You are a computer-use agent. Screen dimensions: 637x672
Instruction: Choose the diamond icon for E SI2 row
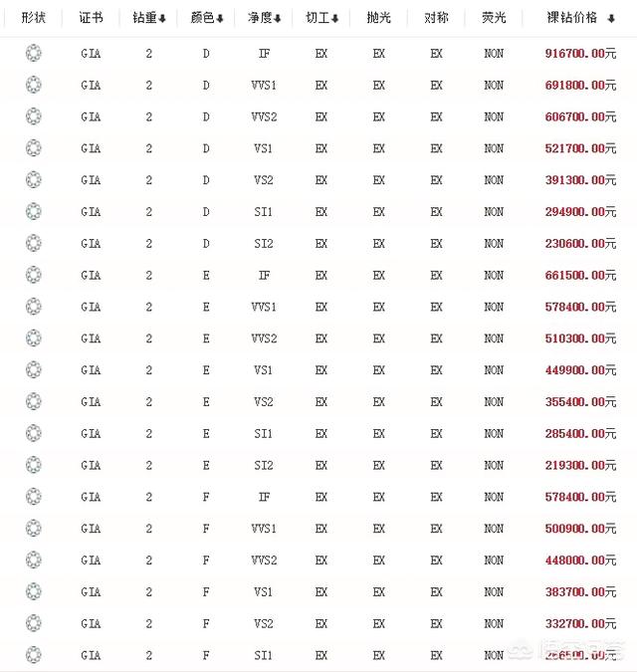tap(34, 465)
